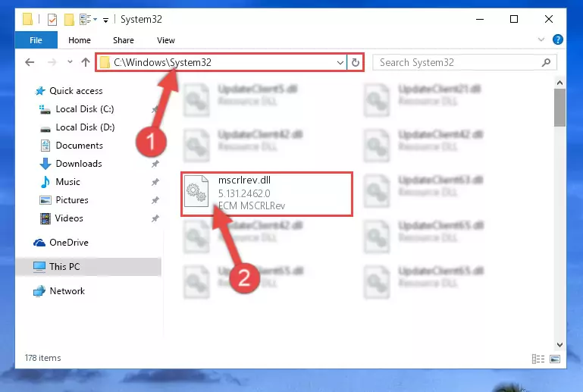Viewport: 583px width, 392px height.
Task: Go up one folder level
Action: 86,62
